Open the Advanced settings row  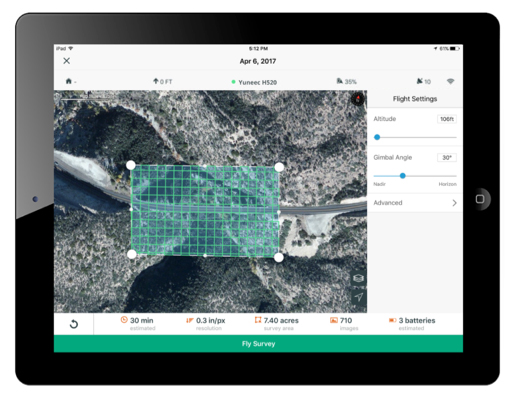click(415, 203)
